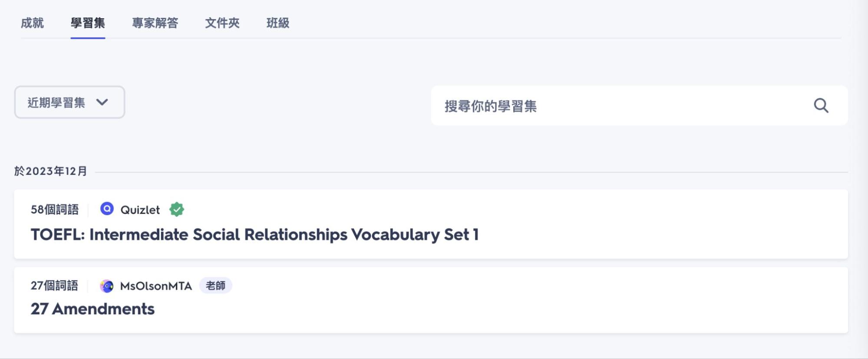Select the 老師 teacher badge next to MsOlsonMTA
This screenshot has width=868, height=359.
coord(217,286)
